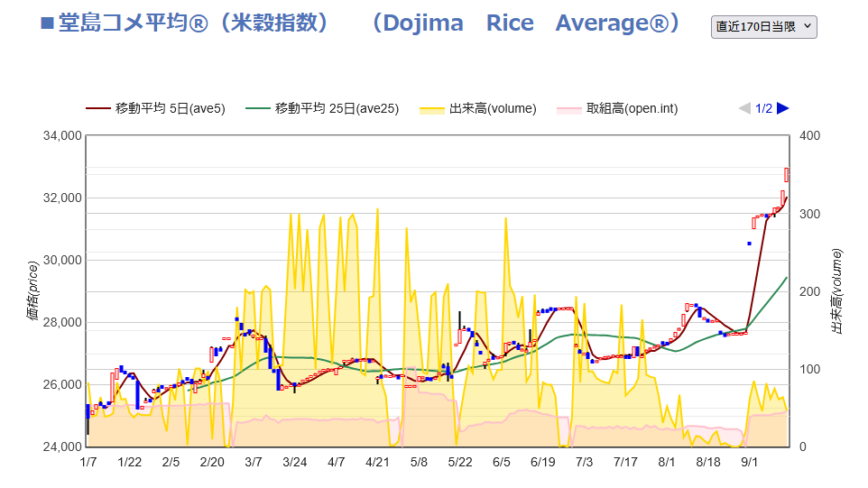Screen dimensions: 868x488
Task: Click the 7/17 date axis label
Action: coord(625,462)
